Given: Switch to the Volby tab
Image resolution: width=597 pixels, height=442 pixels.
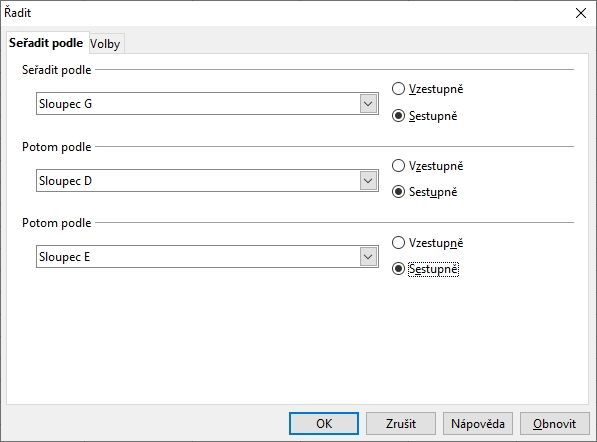Looking at the screenshot, I should (105, 44).
